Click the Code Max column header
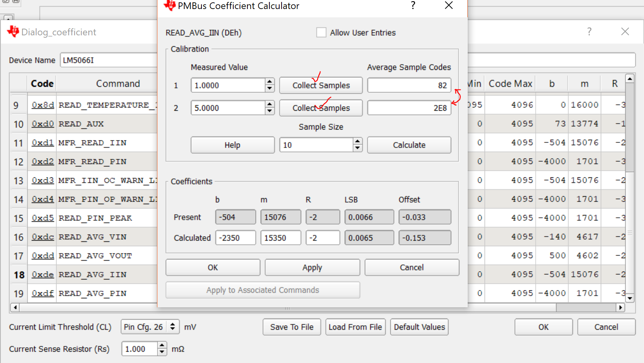644x363 pixels. (x=510, y=84)
